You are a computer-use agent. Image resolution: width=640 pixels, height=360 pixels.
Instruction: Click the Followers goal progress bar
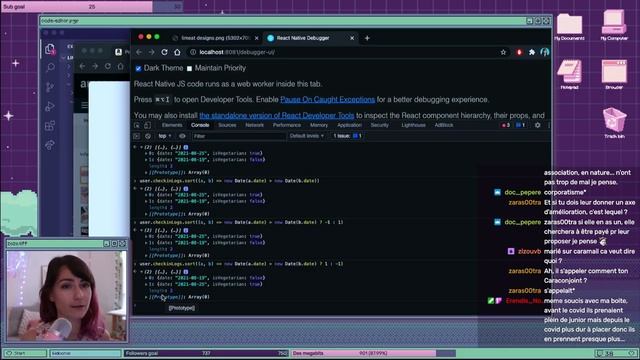(x=206, y=353)
